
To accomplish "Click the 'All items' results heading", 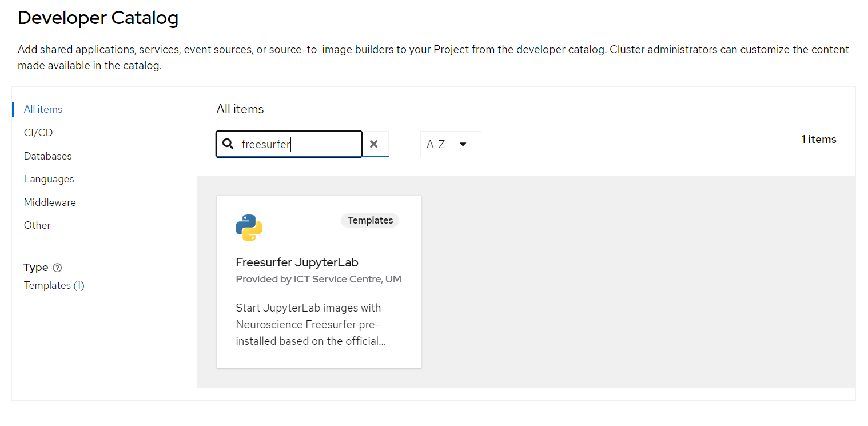I will (x=240, y=109).
